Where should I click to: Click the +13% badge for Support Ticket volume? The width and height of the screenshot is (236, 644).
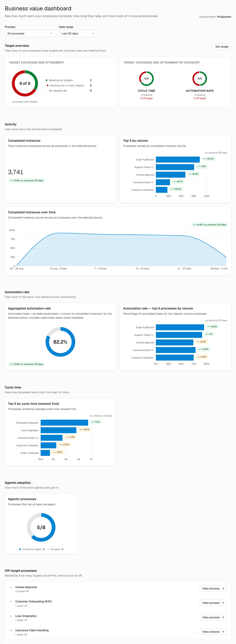pos(201,166)
